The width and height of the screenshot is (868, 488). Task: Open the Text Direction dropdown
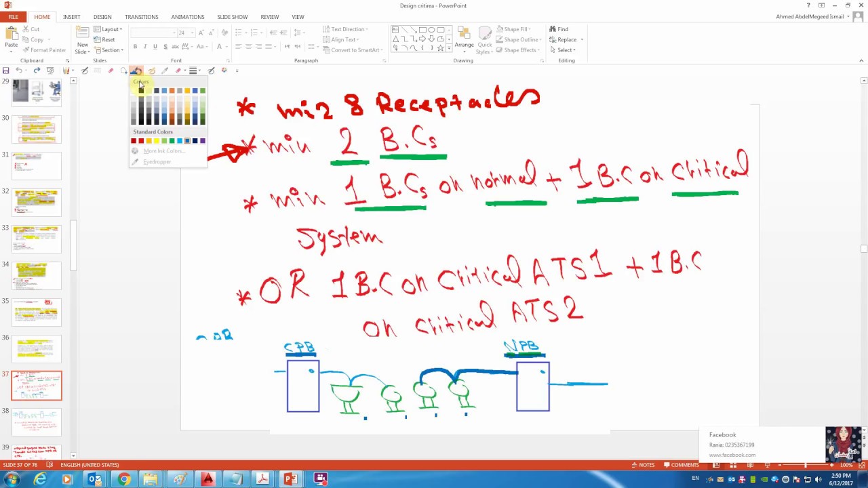(345, 29)
